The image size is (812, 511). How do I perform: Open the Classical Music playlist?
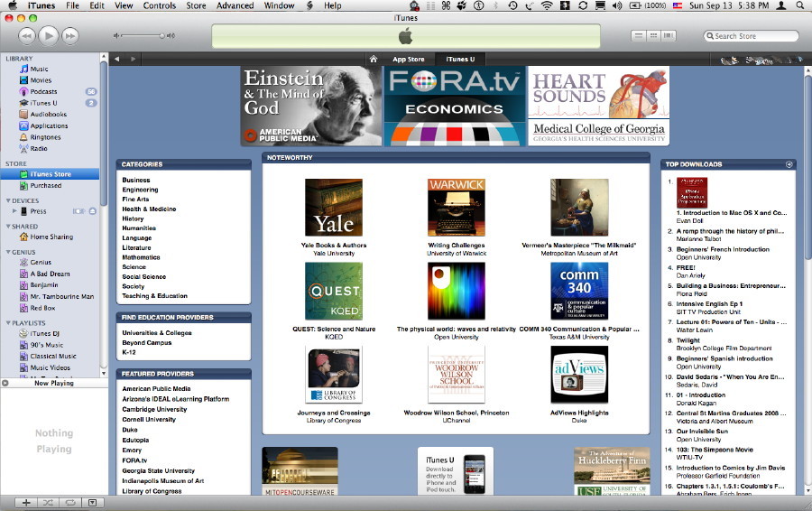pyautogui.click(x=53, y=357)
